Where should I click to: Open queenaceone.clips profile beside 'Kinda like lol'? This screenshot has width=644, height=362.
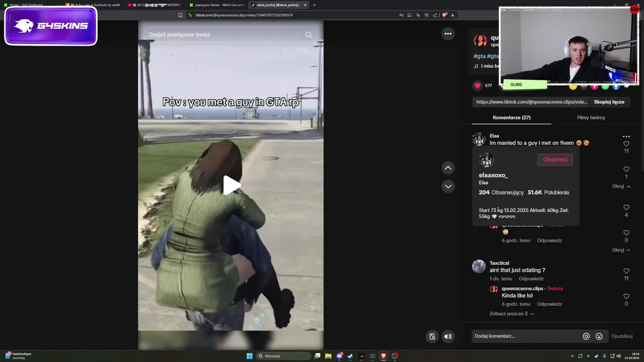tap(522, 289)
